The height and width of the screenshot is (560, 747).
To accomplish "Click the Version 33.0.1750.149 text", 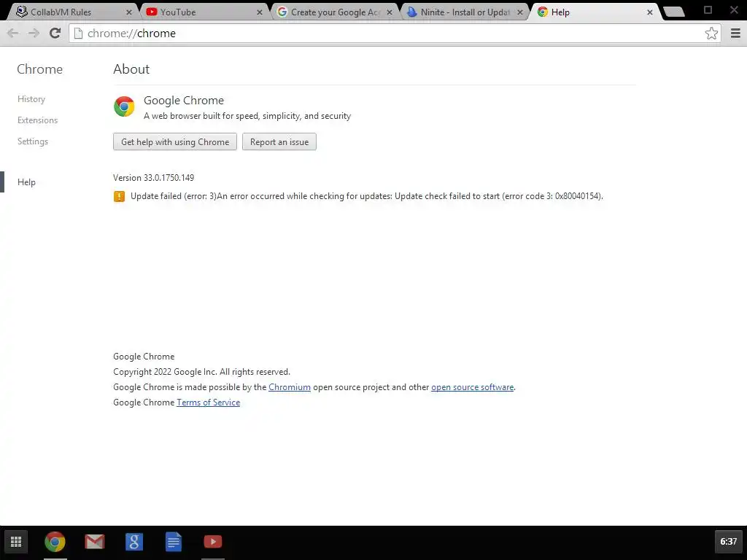I will click(153, 178).
